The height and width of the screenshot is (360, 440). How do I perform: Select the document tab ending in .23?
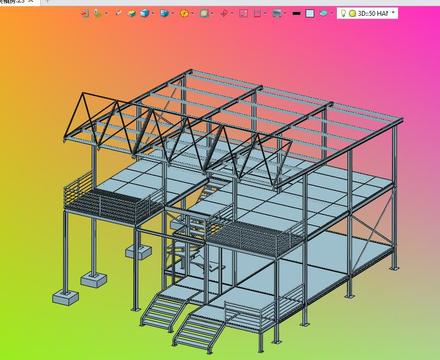pyautogui.click(x=12, y=1)
